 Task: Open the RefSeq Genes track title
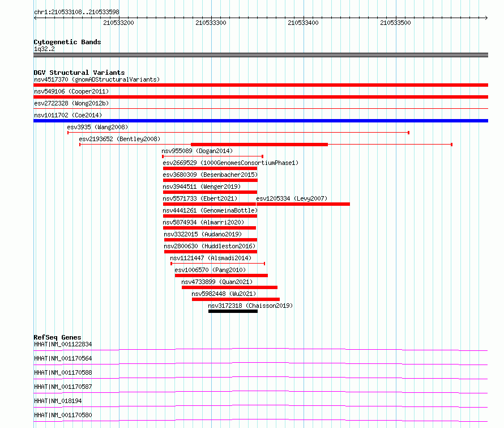click(x=58, y=337)
